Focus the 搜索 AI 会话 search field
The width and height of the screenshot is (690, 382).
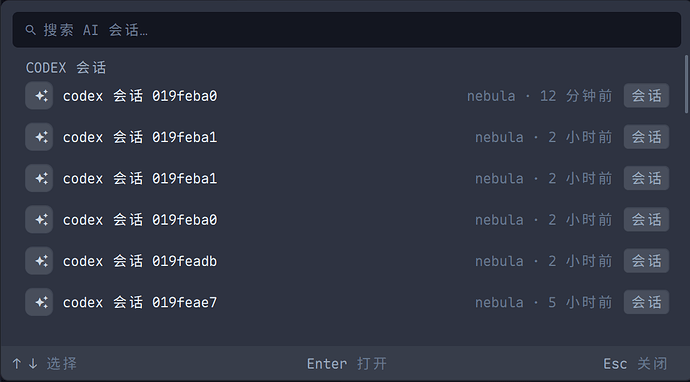point(347,30)
